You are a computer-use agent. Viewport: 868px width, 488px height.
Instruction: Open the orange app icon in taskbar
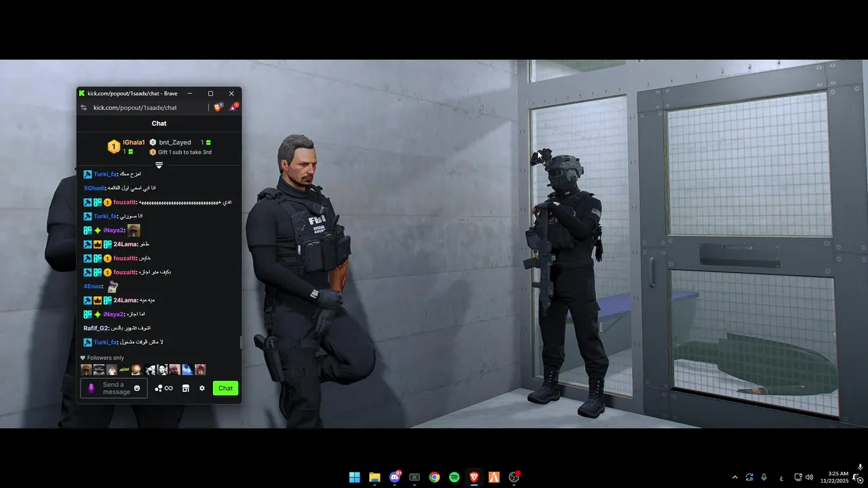(x=494, y=477)
